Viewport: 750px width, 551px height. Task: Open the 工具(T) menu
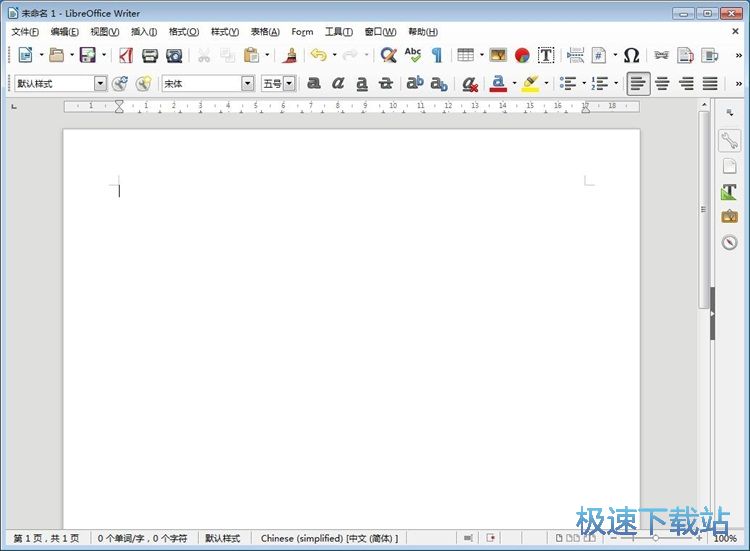coord(338,32)
